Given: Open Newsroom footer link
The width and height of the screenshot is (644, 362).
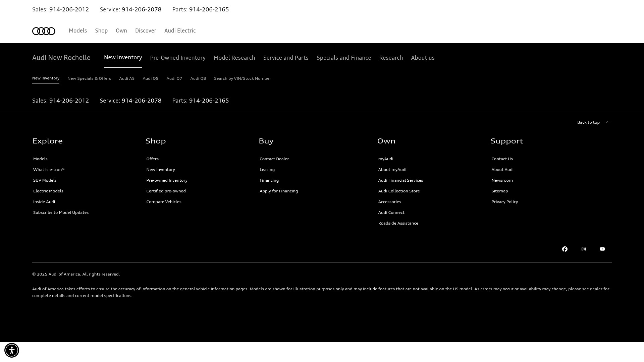Looking at the screenshot, I should (502, 180).
